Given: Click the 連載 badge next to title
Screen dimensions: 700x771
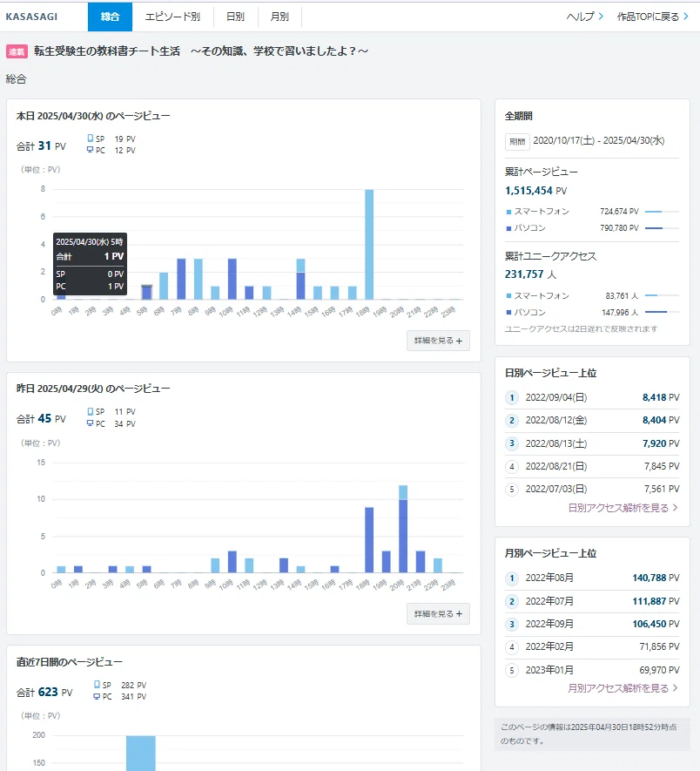Looking at the screenshot, I should (x=17, y=51).
